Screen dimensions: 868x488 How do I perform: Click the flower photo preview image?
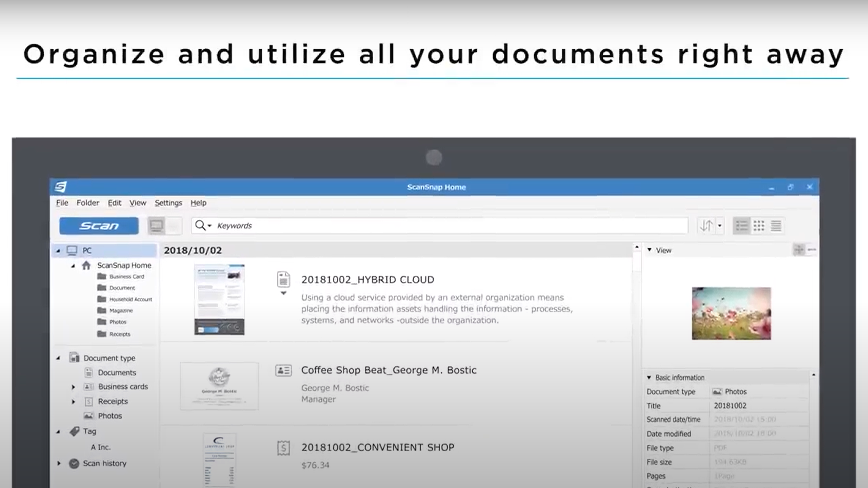point(731,313)
